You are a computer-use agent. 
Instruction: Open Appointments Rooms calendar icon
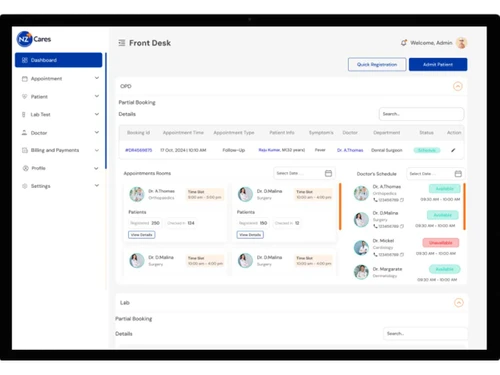click(328, 173)
